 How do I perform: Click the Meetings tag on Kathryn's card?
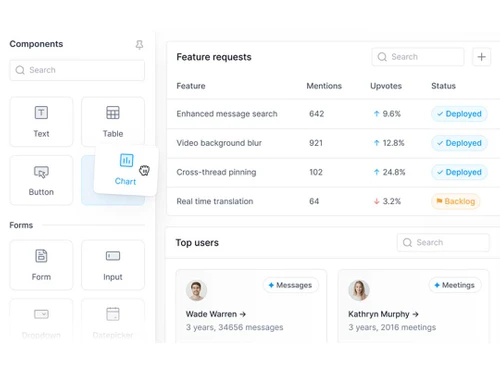[455, 285]
